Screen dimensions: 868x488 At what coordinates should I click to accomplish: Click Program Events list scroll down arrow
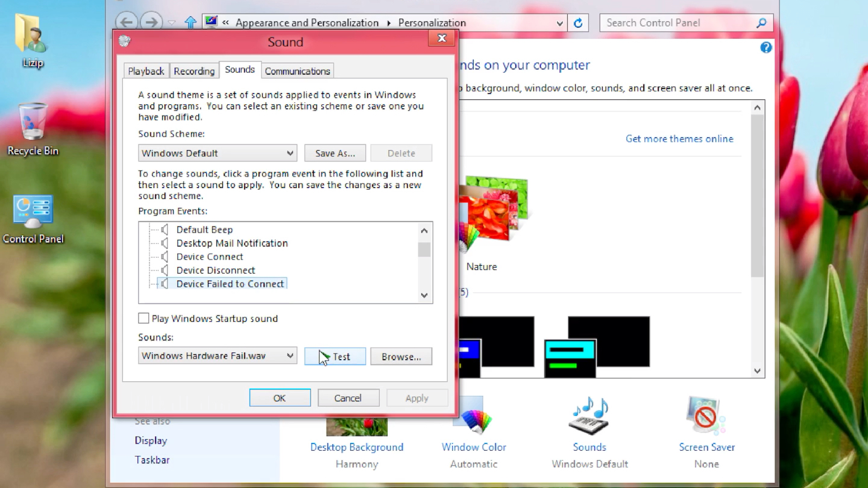point(424,295)
